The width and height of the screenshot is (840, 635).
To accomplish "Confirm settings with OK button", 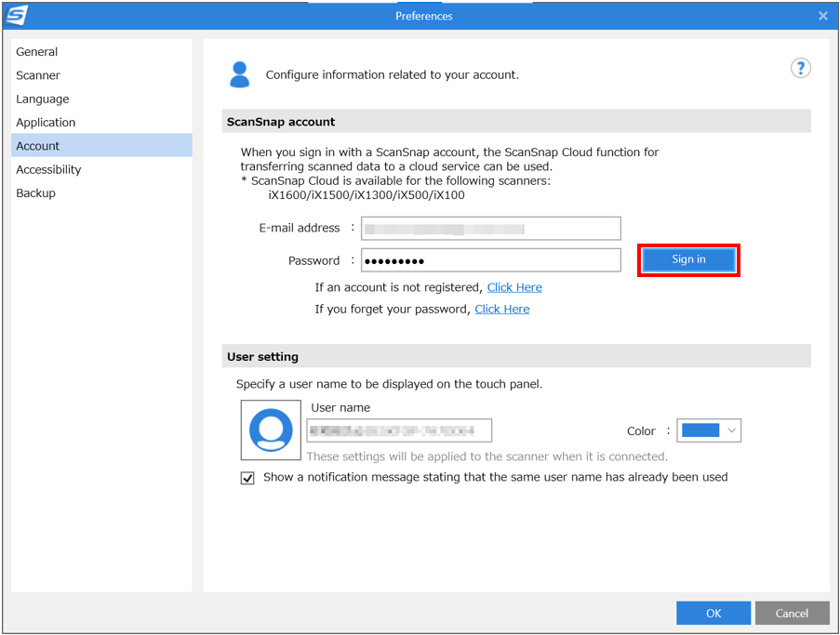I will [x=713, y=613].
